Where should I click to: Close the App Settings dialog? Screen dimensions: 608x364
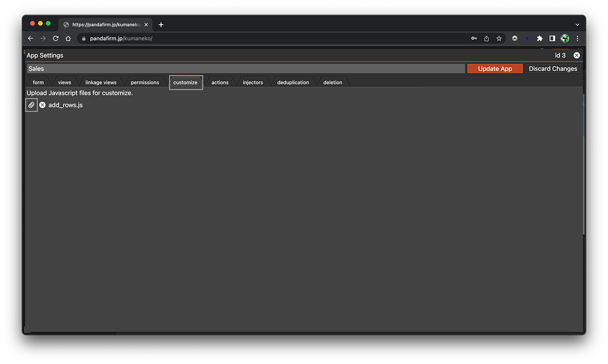coord(577,55)
